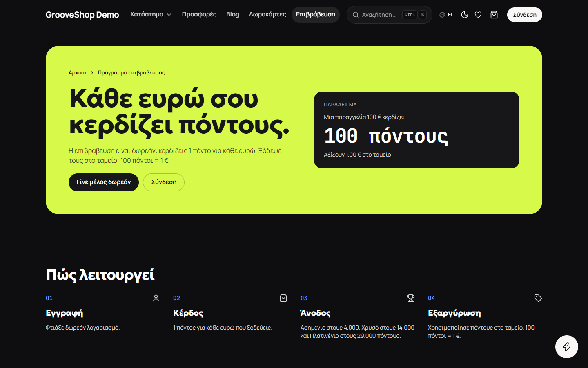Open the Προσφορές menu item
588x368 pixels.
pyautogui.click(x=199, y=14)
